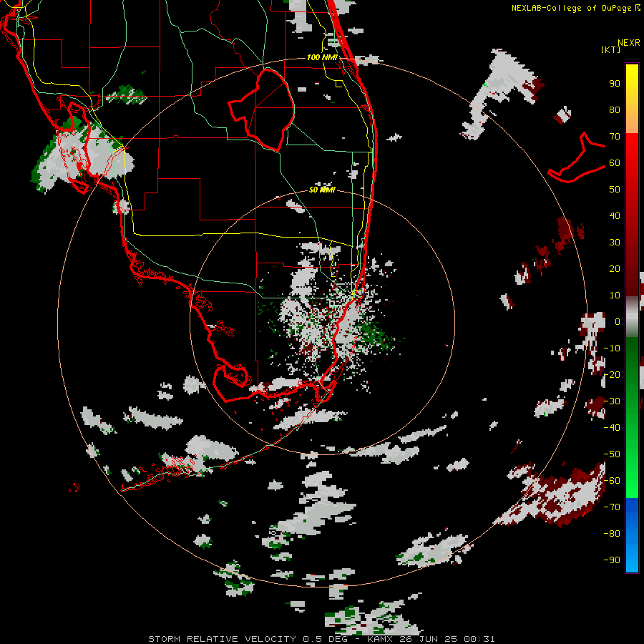Select the 50 value on velocity scale
644x644 pixels.
[x=615, y=190]
